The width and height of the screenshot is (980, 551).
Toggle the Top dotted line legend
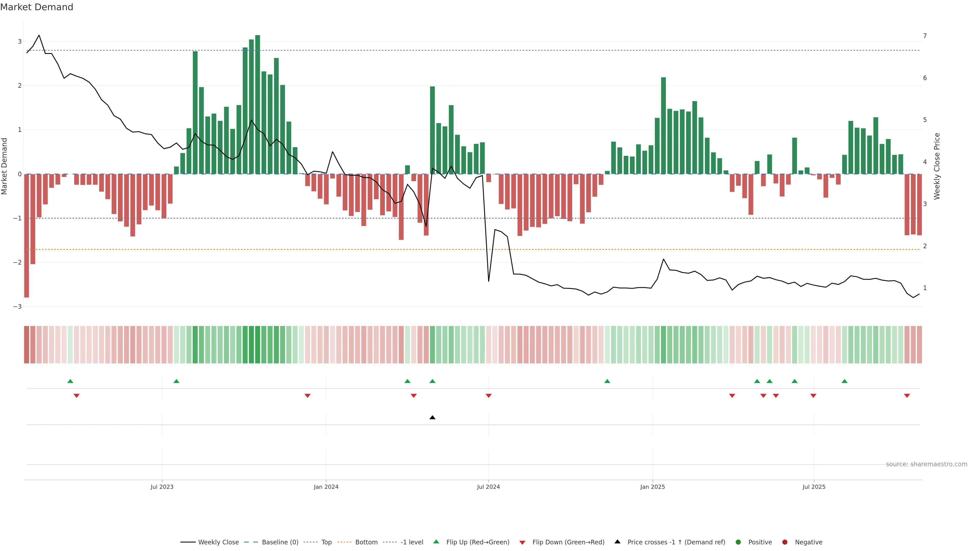tap(326, 542)
